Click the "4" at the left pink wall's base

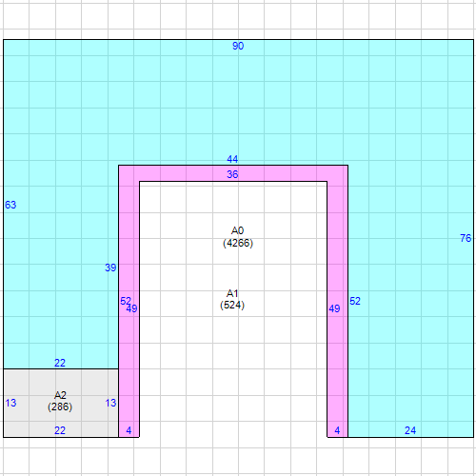[x=129, y=430]
